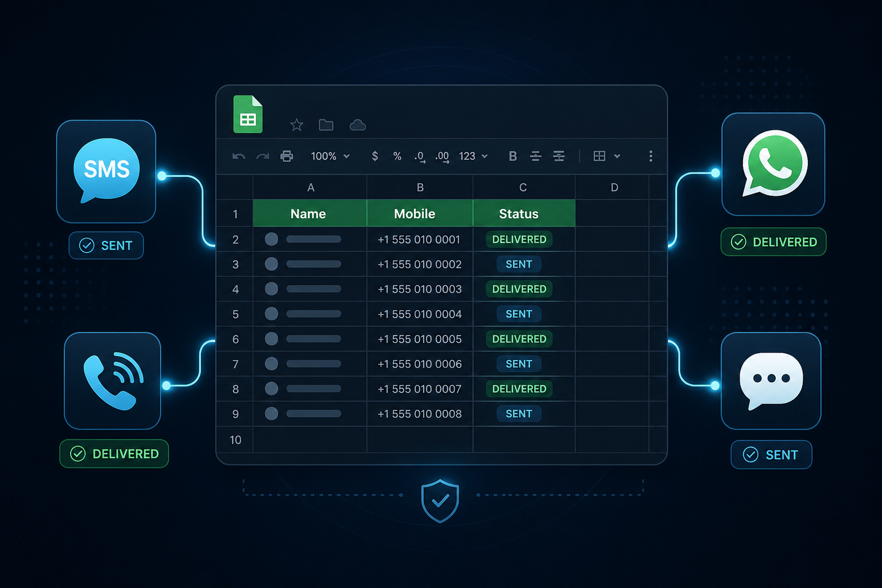Select cell with +1 555 010 0004

[420, 314]
